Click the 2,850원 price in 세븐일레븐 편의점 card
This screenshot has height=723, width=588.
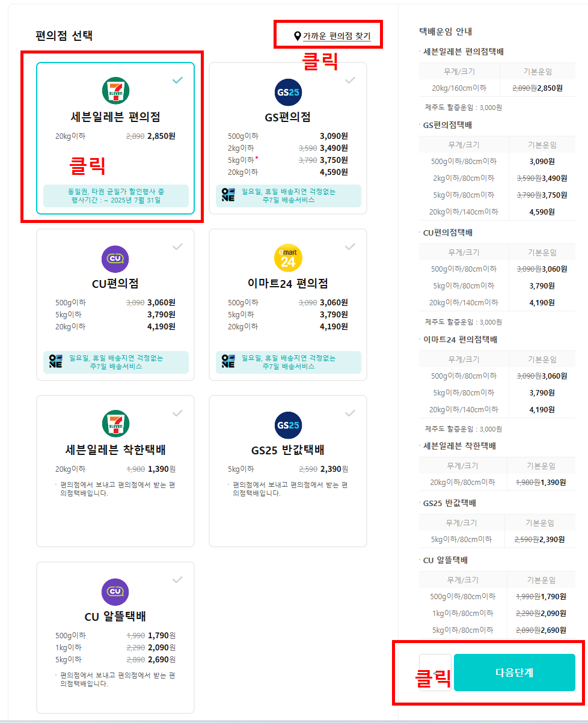click(161, 136)
